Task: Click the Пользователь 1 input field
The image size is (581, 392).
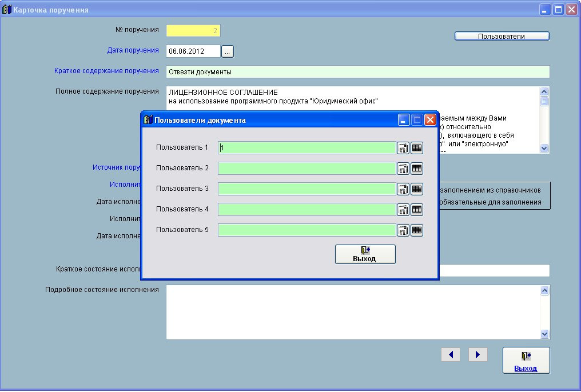Action: pyautogui.click(x=307, y=148)
